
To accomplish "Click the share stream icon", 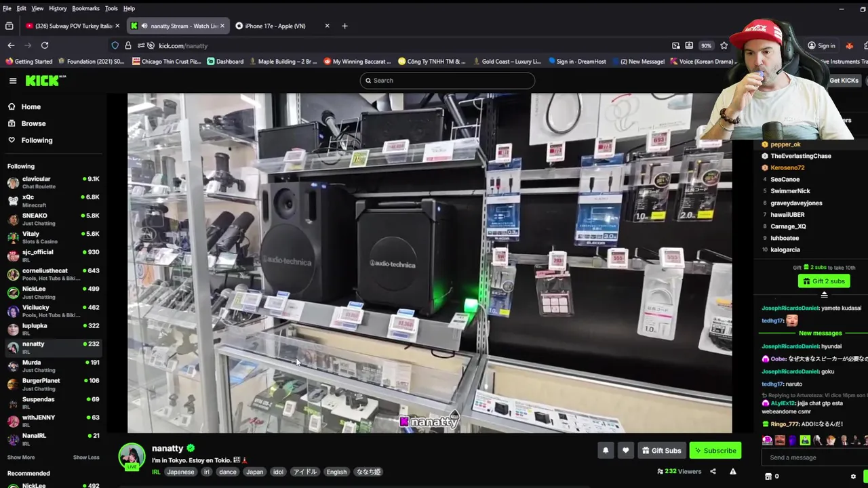I will coord(713,472).
